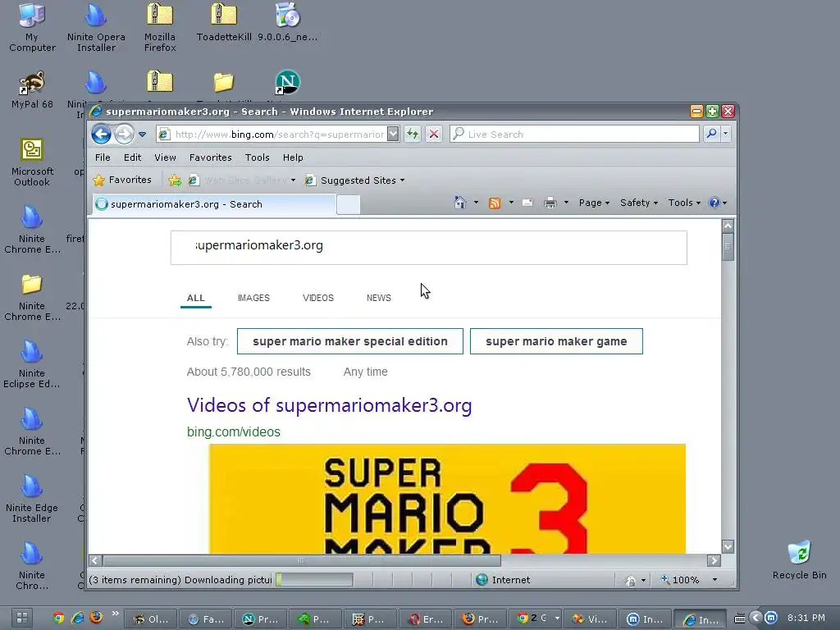Select the Netscape desktop shortcut icon
Screen dimensions: 840x630
point(287,83)
